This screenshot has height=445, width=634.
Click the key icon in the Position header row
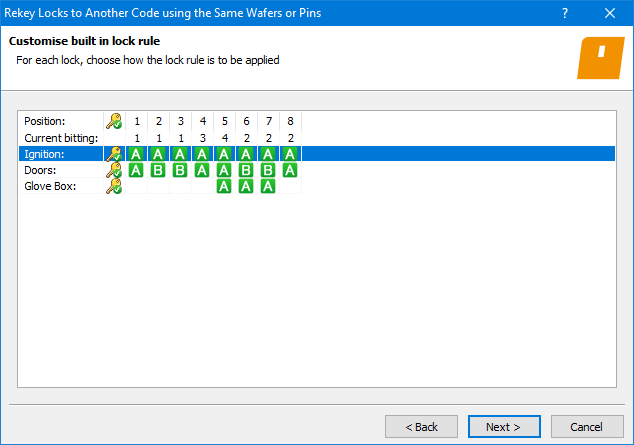(x=114, y=121)
